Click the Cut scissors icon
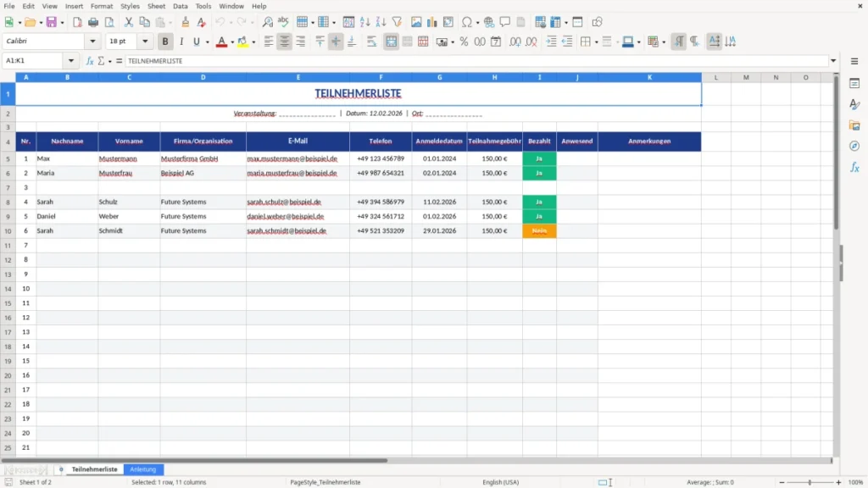This screenshot has height=488, width=868. tap(129, 22)
